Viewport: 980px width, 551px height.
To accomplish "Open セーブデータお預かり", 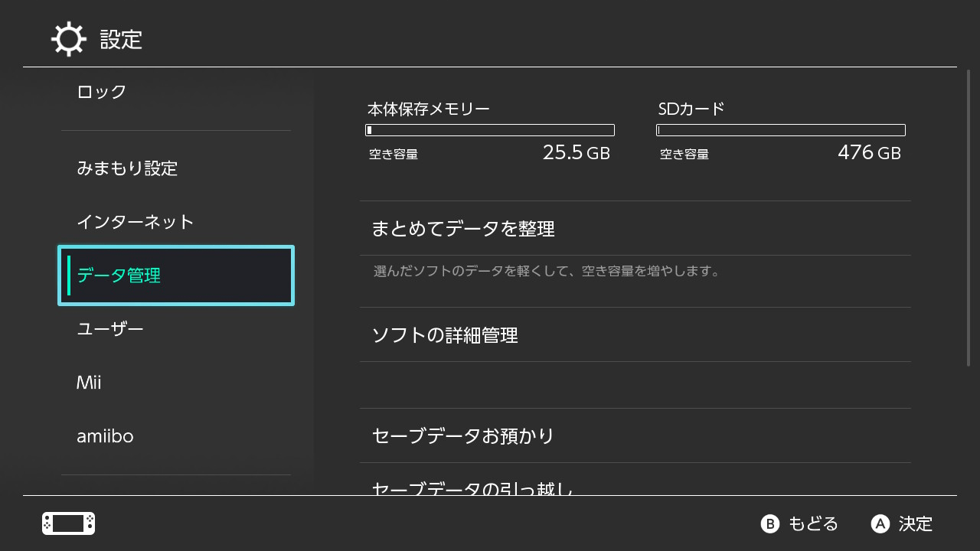I will point(635,435).
